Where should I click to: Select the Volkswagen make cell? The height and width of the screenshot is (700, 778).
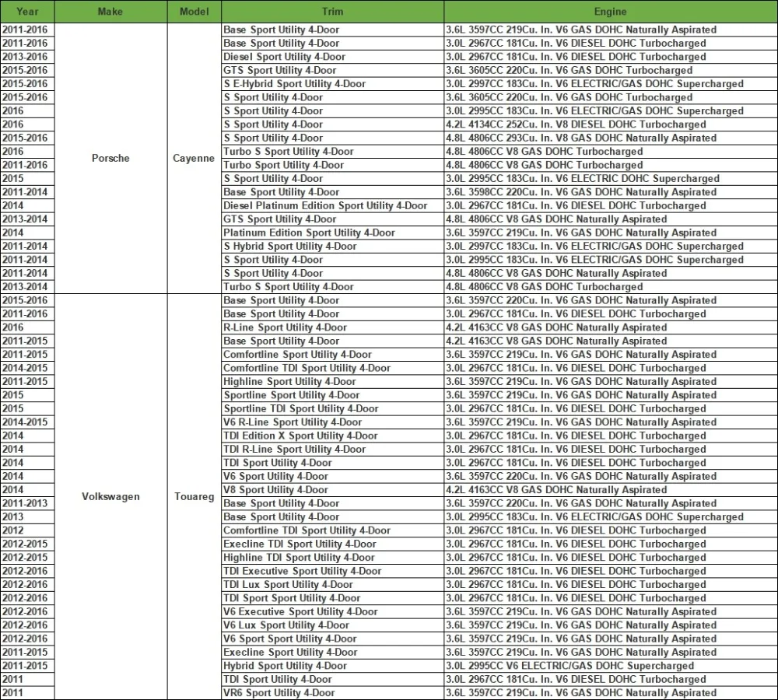(110, 496)
